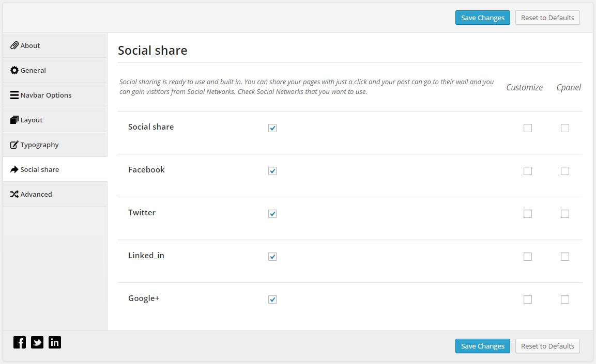
Task: Click the bottom Save Changes button
Action: (x=483, y=346)
